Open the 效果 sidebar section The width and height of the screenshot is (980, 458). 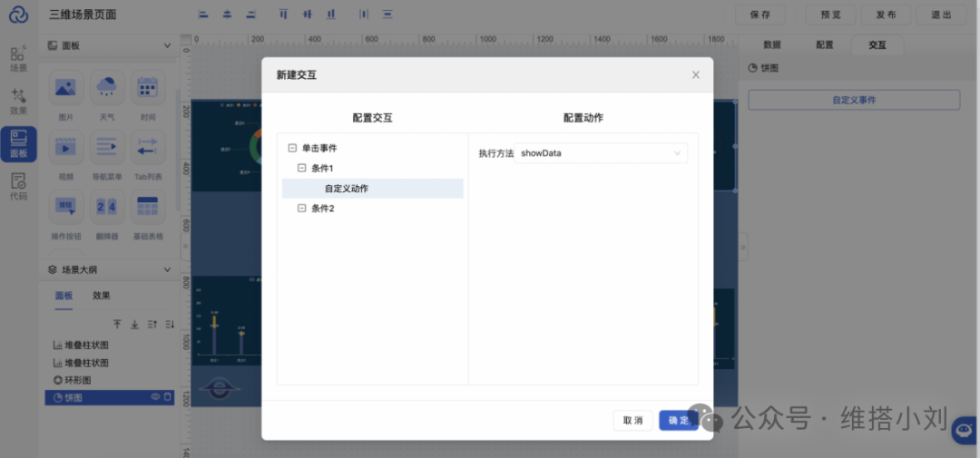pyautogui.click(x=19, y=102)
